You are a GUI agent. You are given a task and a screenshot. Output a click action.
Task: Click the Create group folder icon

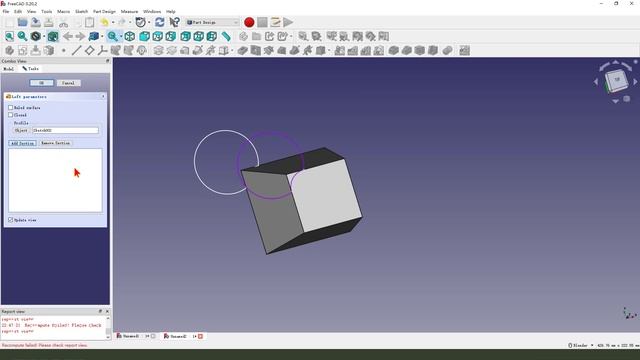pos(256,36)
